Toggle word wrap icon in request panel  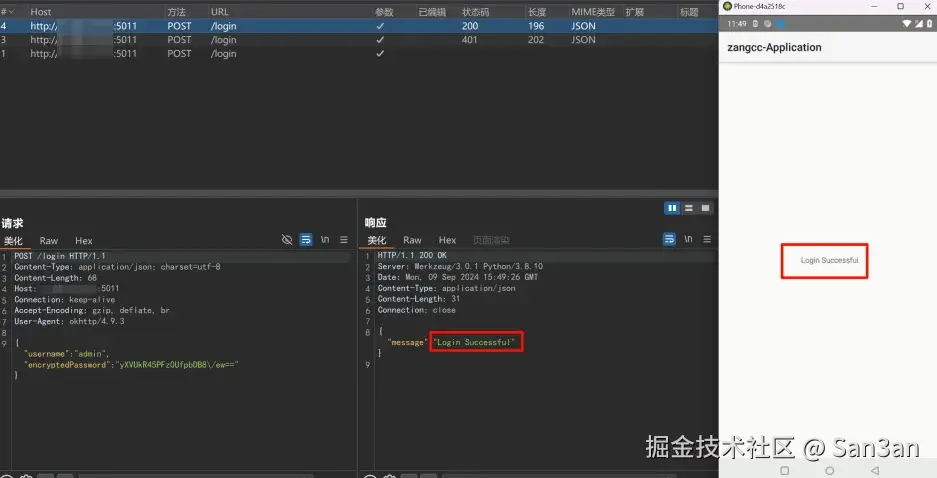click(x=306, y=240)
